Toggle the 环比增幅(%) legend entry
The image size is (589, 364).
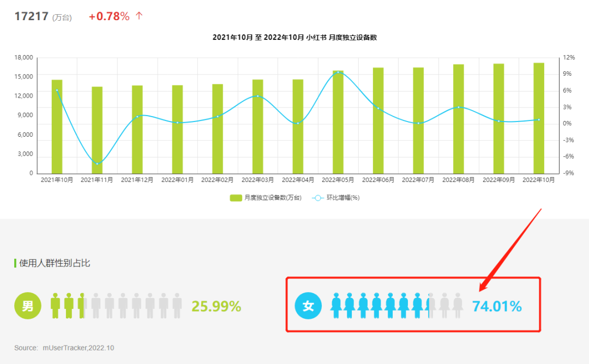point(336,198)
